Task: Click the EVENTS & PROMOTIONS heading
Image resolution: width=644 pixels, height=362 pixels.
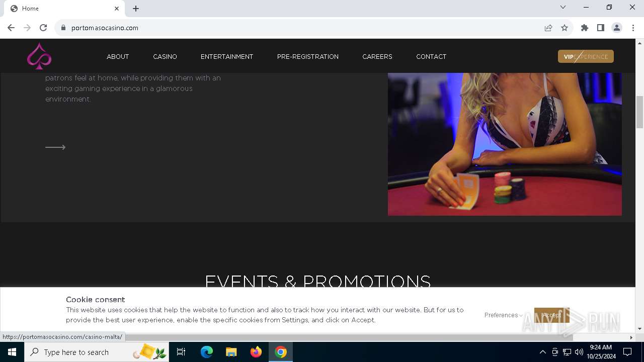Action: point(318,281)
